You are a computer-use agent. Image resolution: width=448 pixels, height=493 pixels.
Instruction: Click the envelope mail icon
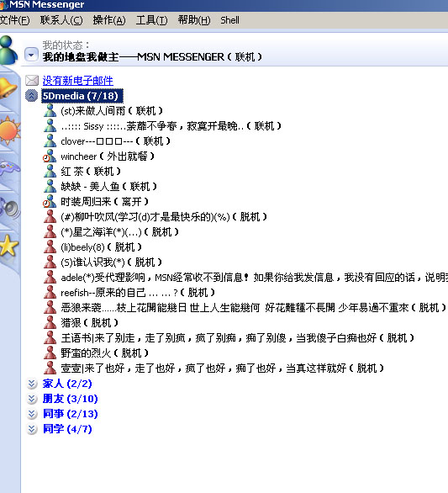32,81
